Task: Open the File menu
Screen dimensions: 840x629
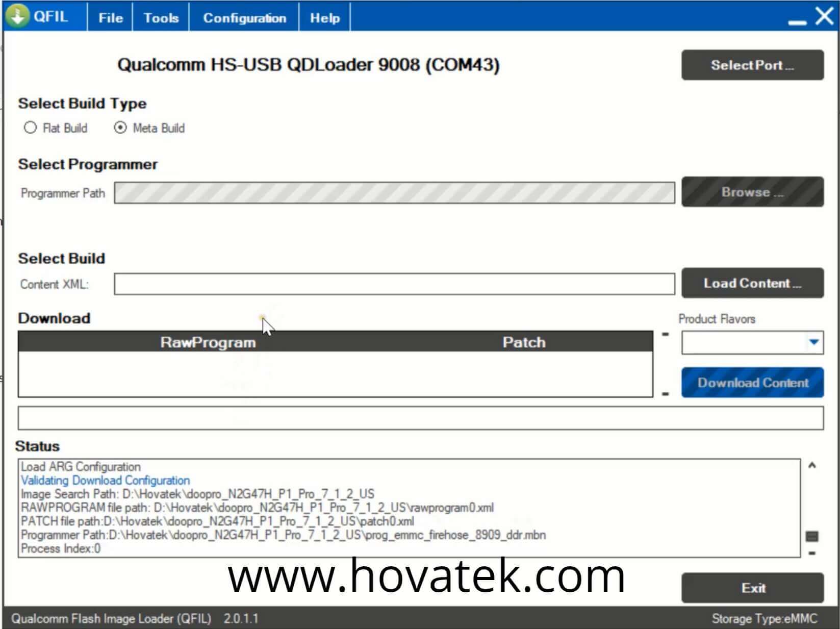Action: [111, 18]
